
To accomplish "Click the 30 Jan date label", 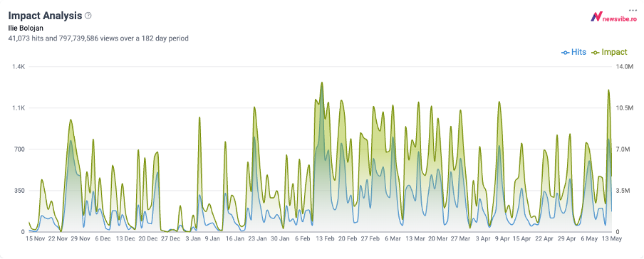I will tap(280, 238).
